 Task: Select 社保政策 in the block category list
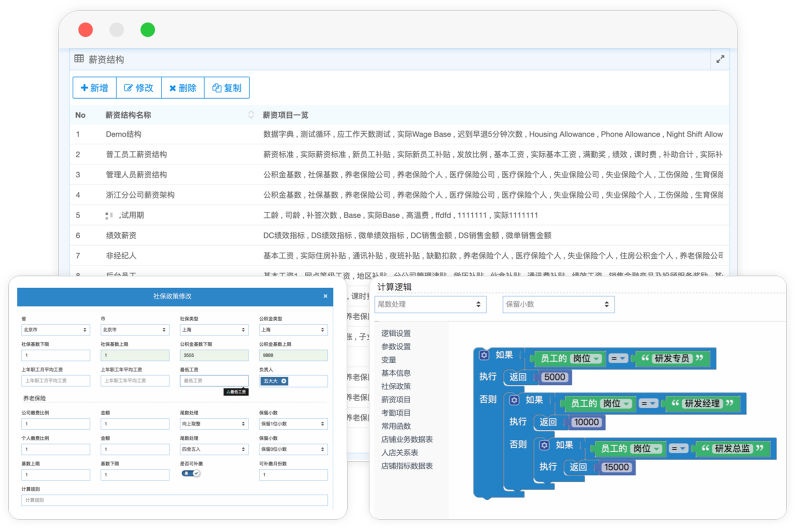pyautogui.click(x=396, y=385)
